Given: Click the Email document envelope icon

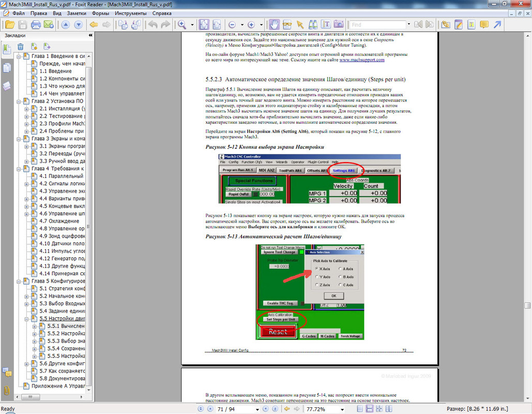Looking at the screenshot, I should pos(49,25).
